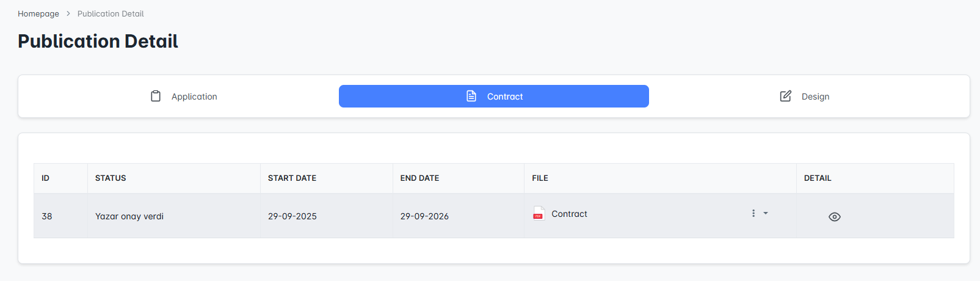Screen dimensions: 980x281
Task: Click the ID column header
Action: pos(45,178)
